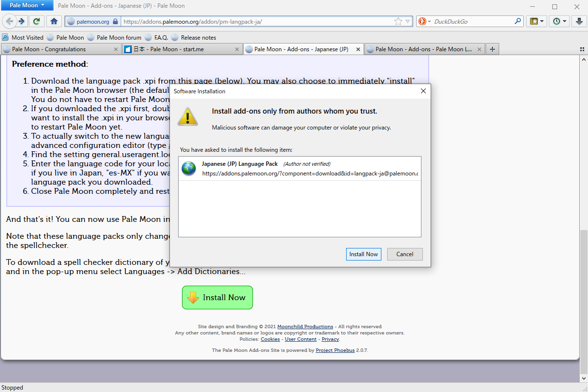The image size is (588, 392).
Task: Click the Stopped status bar text
Action: point(12,388)
